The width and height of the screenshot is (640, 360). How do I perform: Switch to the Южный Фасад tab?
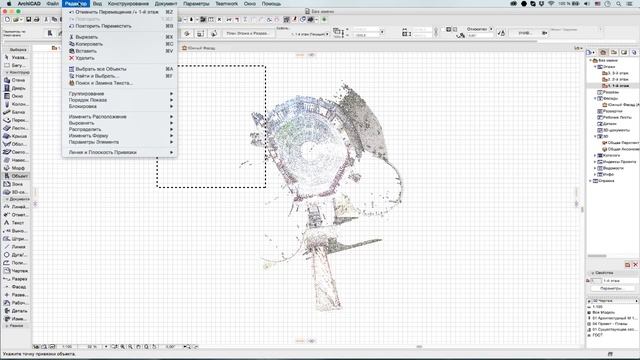click(x=199, y=48)
